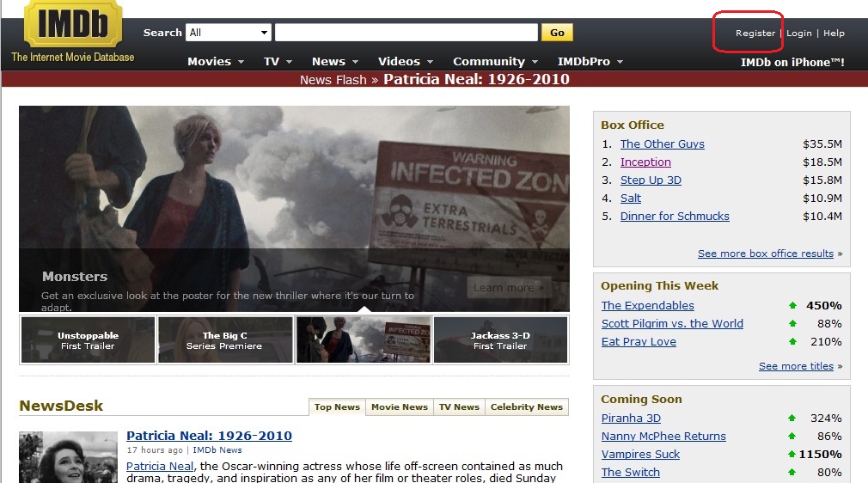Click the green up arrow beside Vampires Suck
Viewport: 868px width, 483px height.
point(792,454)
